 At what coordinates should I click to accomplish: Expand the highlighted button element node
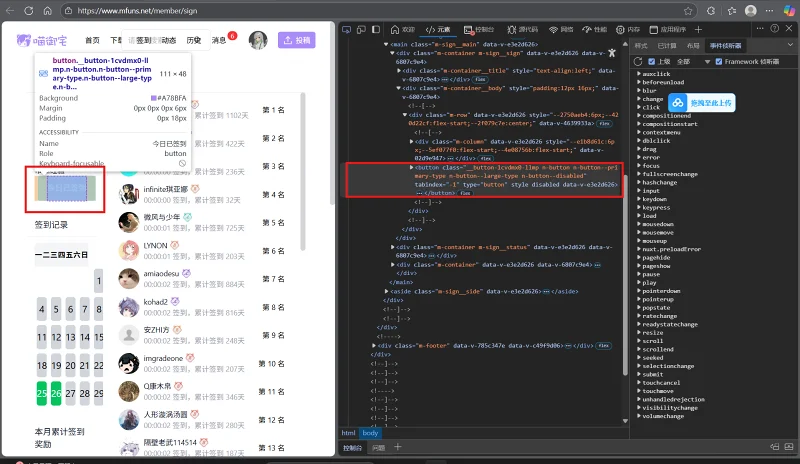(x=411, y=167)
